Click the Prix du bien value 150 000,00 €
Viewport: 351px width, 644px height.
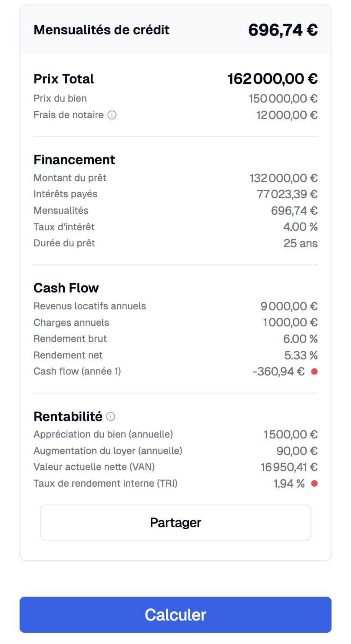coord(283,99)
